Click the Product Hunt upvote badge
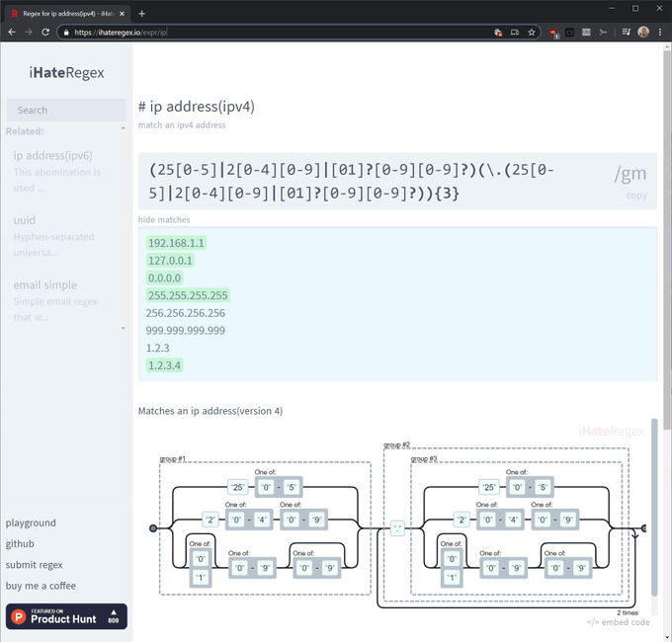Viewport: 672px width, 642px height. [x=66, y=616]
